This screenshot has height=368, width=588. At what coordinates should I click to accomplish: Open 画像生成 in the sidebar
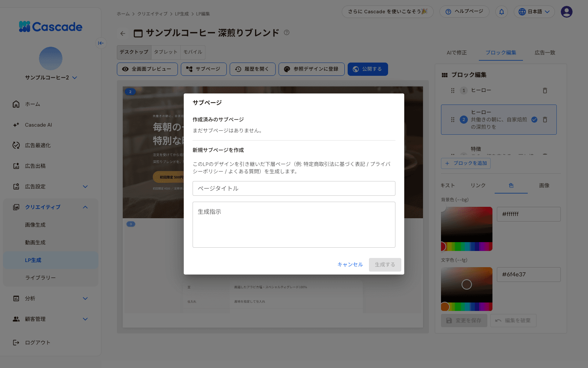tap(51, 225)
